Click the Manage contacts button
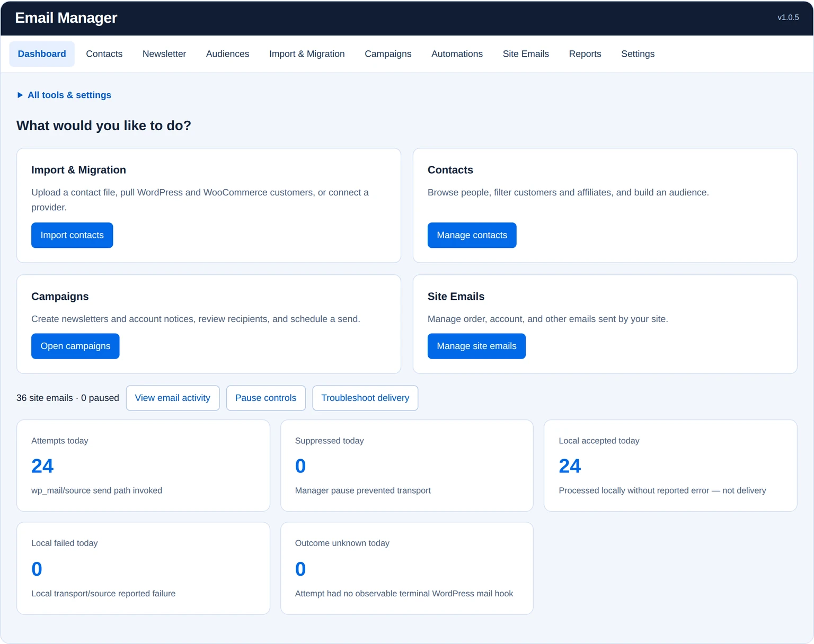This screenshot has height=644, width=814. (x=472, y=235)
